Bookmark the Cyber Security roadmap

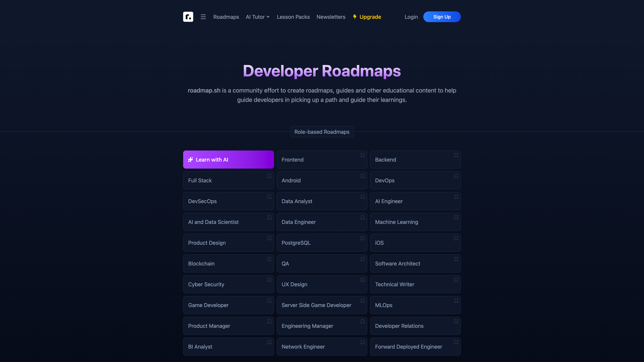tap(269, 280)
